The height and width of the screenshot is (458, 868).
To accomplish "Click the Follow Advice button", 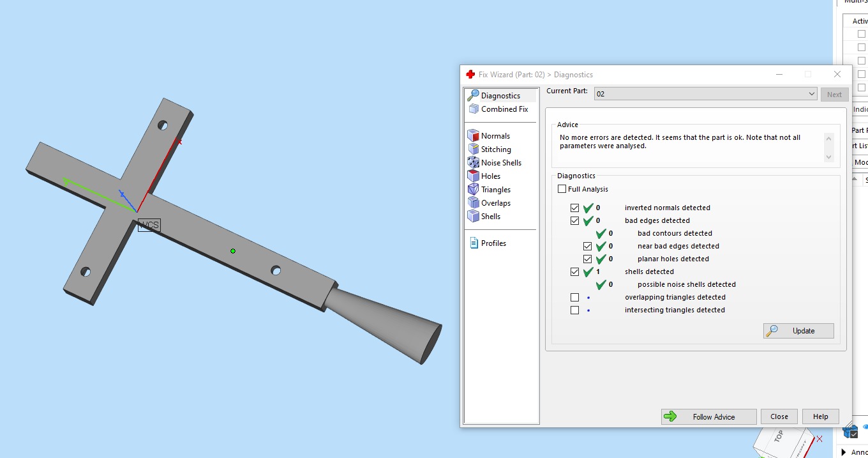I will click(x=708, y=416).
